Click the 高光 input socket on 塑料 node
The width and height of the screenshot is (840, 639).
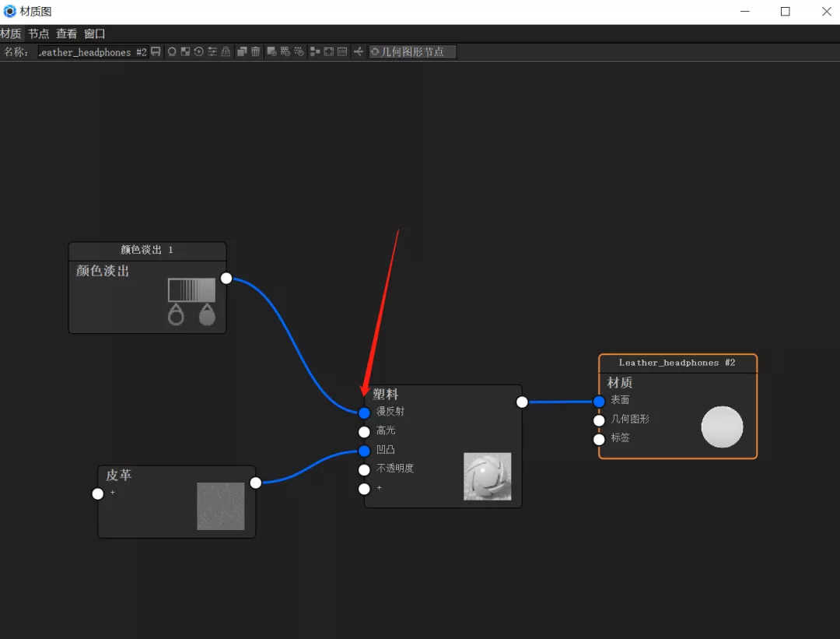(x=364, y=431)
